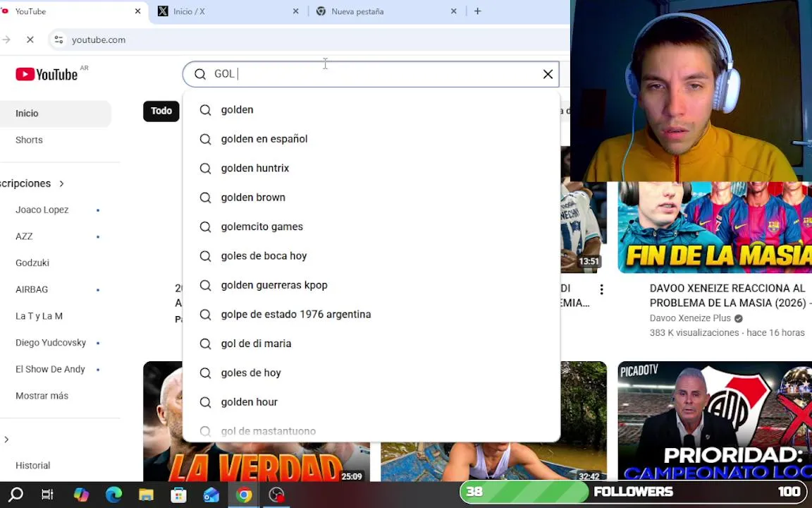Screen dimensions: 812x508
Task: Click the magnifier icon inside the search field
Action: 200,74
